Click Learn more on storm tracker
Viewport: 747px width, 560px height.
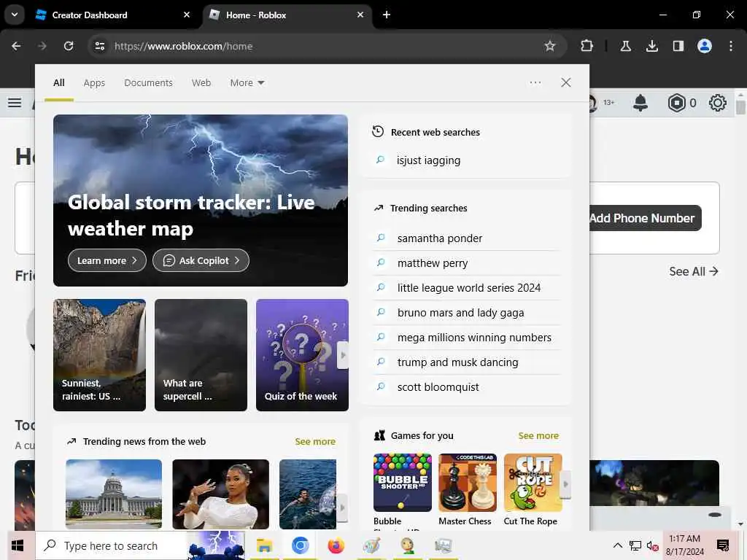pyautogui.click(x=107, y=260)
